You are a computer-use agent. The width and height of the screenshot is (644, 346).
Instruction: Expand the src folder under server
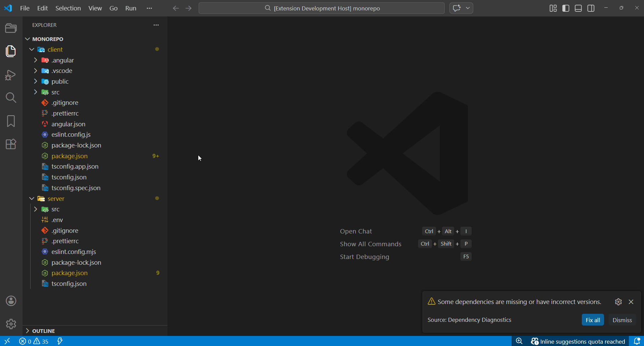pos(35,209)
